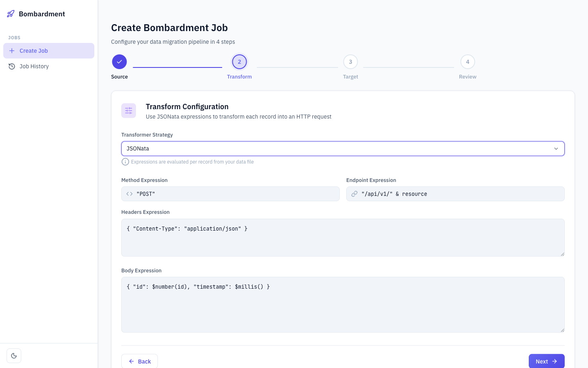The width and height of the screenshot is (588, 368).
Task: Click the back arrow inside the Back button
Action: 131,361
